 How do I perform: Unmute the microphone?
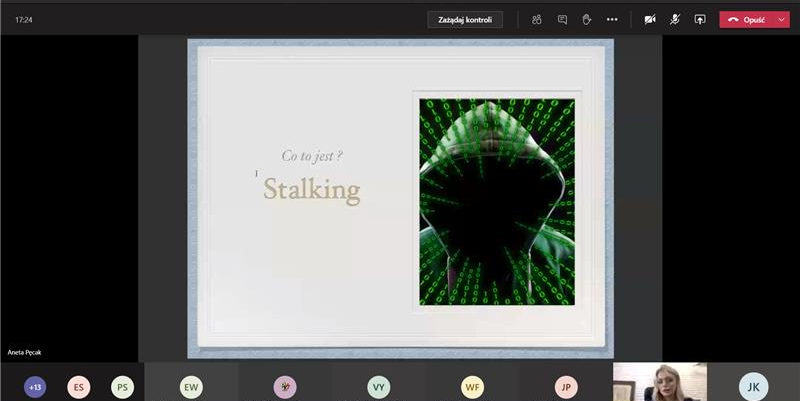point(674,20)
